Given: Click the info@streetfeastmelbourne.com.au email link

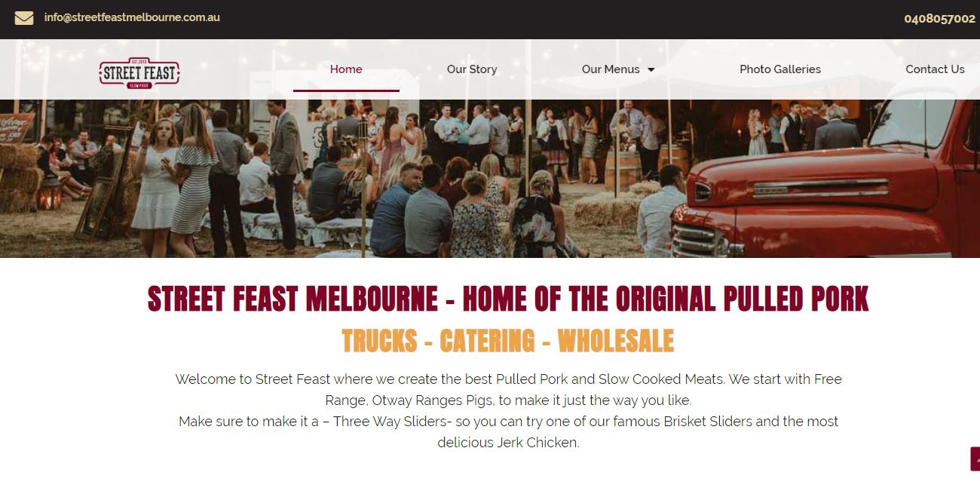Looking at the screenshot, I should 132,17.
